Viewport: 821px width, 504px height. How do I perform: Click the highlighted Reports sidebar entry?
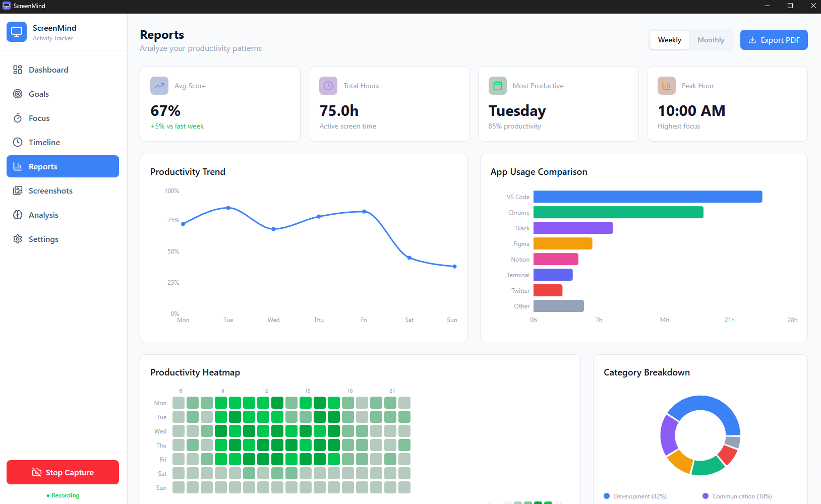coord(63,166)
